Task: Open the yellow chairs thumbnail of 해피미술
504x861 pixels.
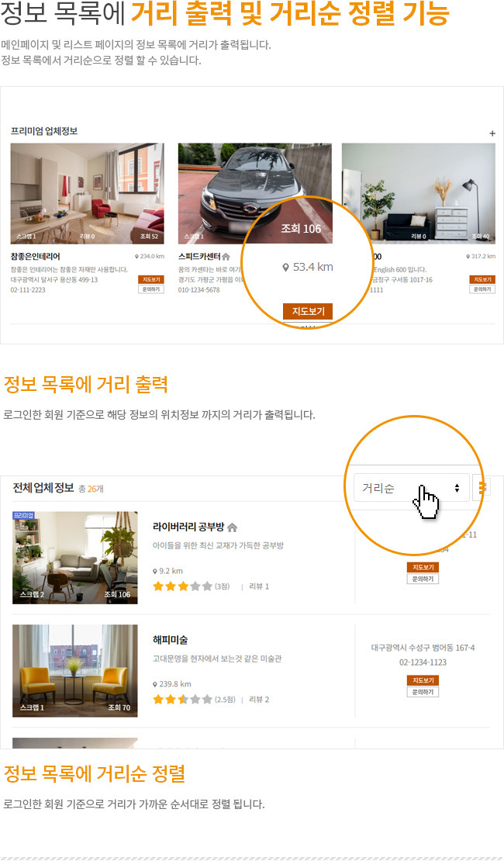Action: 75,670
